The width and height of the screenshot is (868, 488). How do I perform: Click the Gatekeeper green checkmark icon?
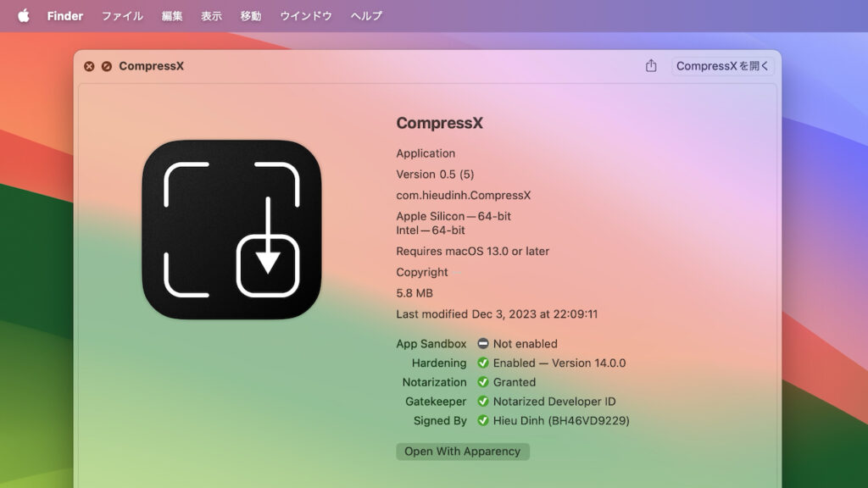[483, 402]
